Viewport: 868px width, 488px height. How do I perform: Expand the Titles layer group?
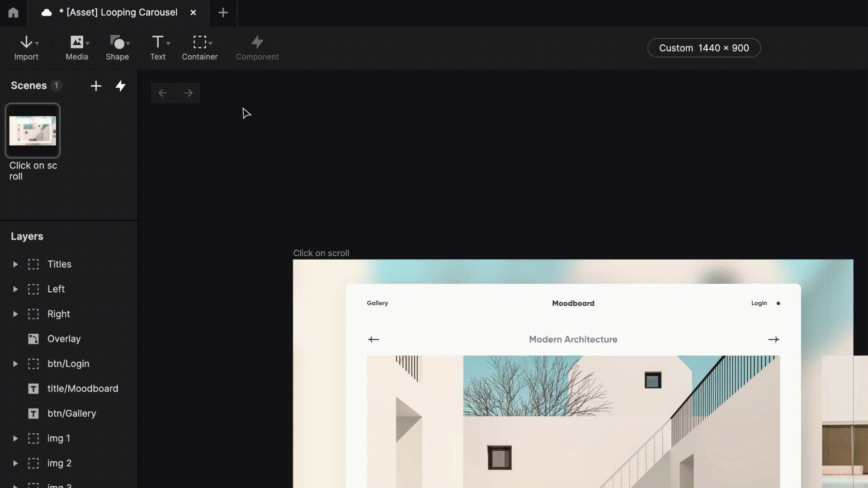(15, 264)
